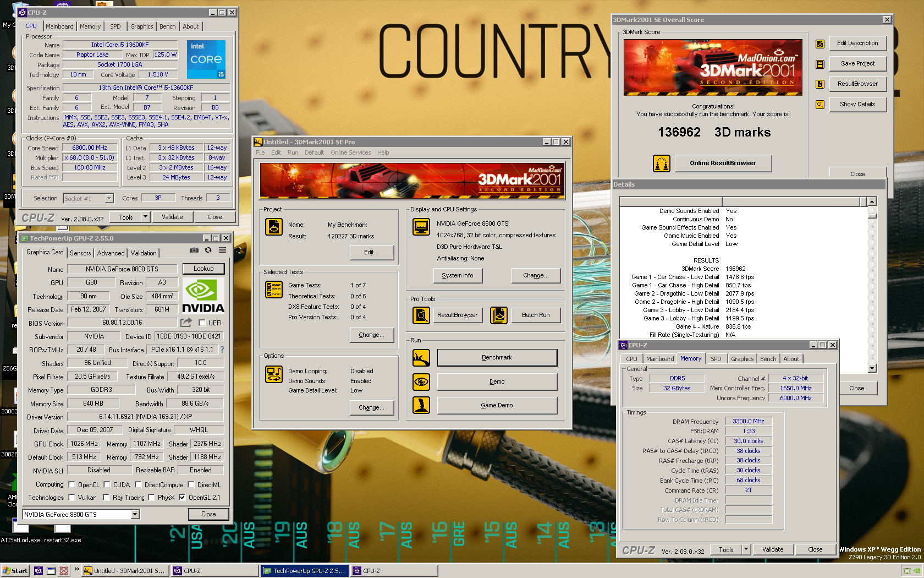Screen dimensions: 924x578
Task: Click the Windows XP Start button
Action: point(15,571)
